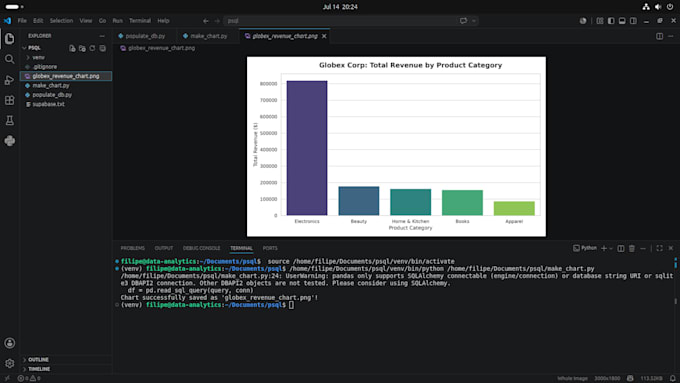Collapse all folders in Explorer
This screenshot has height=383, width=680.
(x=102, y=48)
